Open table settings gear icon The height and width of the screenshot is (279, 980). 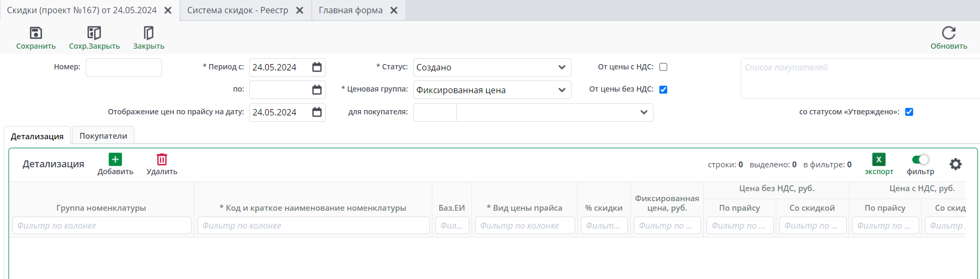coord(955,164)
